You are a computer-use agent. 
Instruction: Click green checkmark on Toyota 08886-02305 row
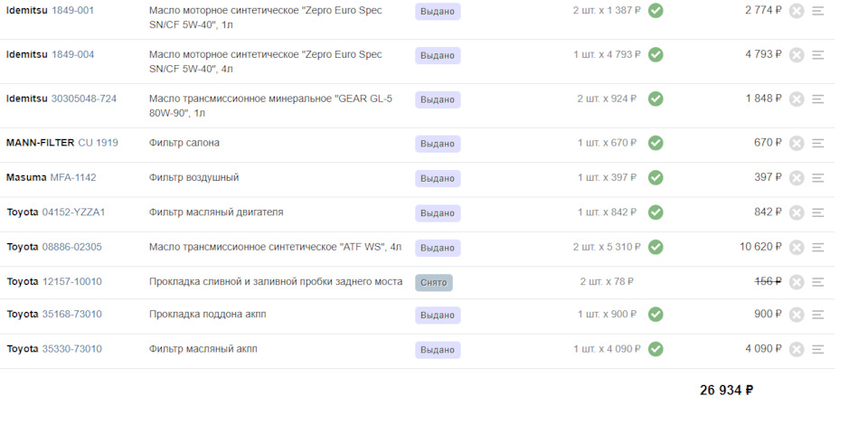(x=656, y=247)
